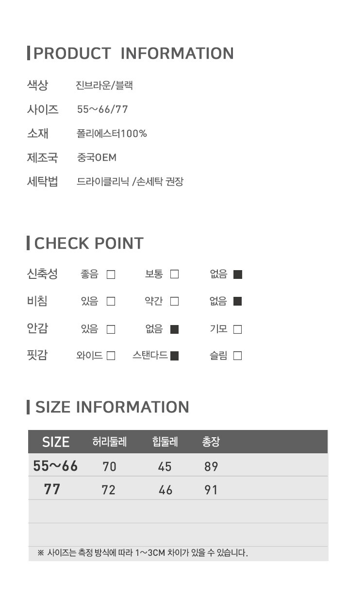Click the SIZE INFORMATION heading
The width and height of the screenshot is (364, 601).
tap(112, 407)
